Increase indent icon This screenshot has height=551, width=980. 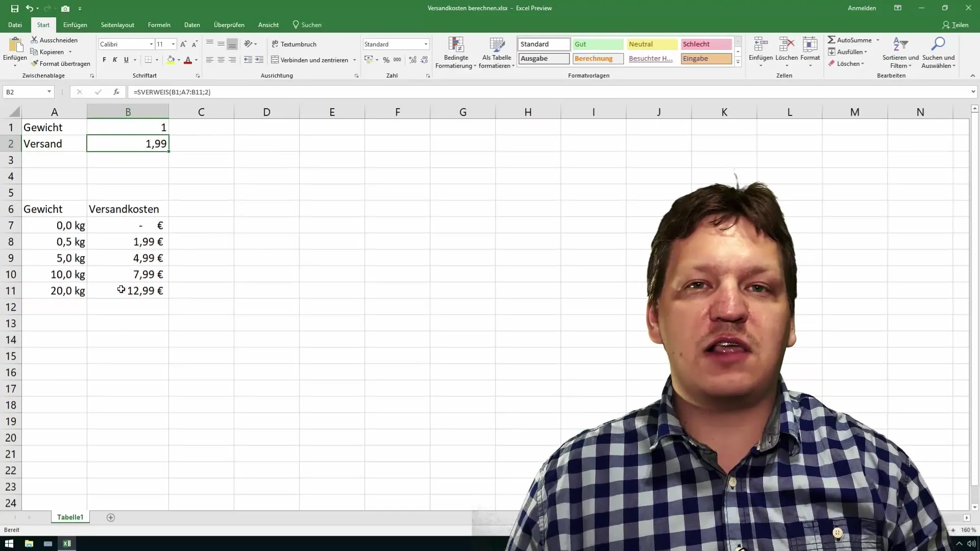[259, 60]
